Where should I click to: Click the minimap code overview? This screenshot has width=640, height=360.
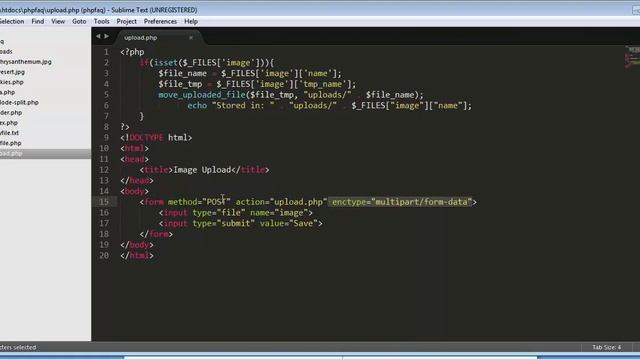633,57
